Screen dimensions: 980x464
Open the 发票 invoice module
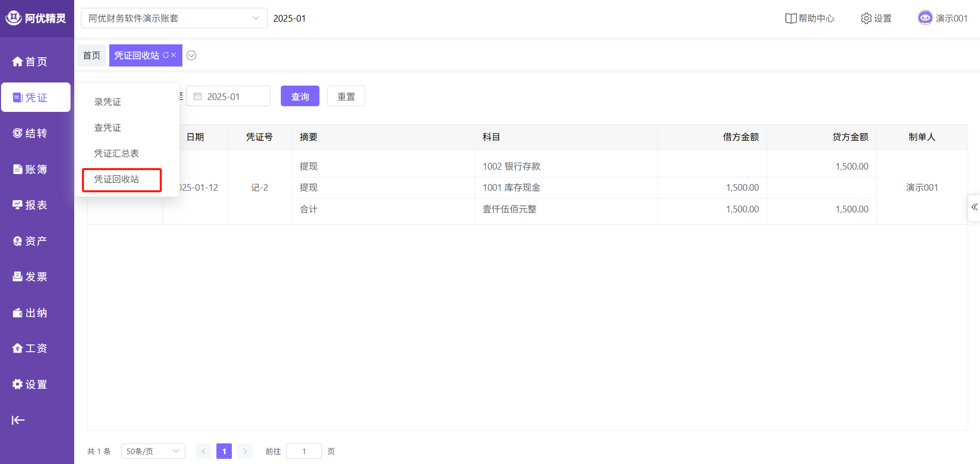tap(30, 277)
